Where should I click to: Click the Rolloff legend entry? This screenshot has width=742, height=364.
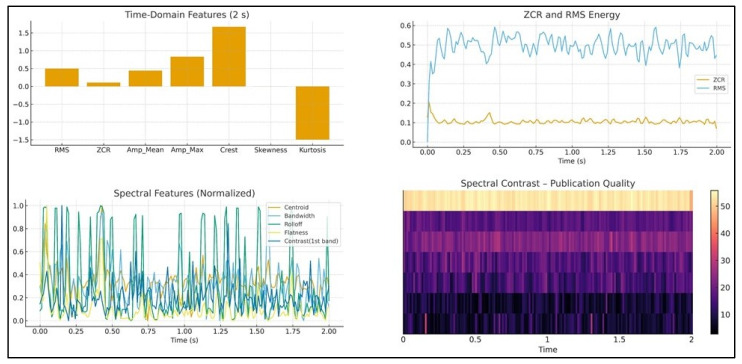tap(287, 223)
